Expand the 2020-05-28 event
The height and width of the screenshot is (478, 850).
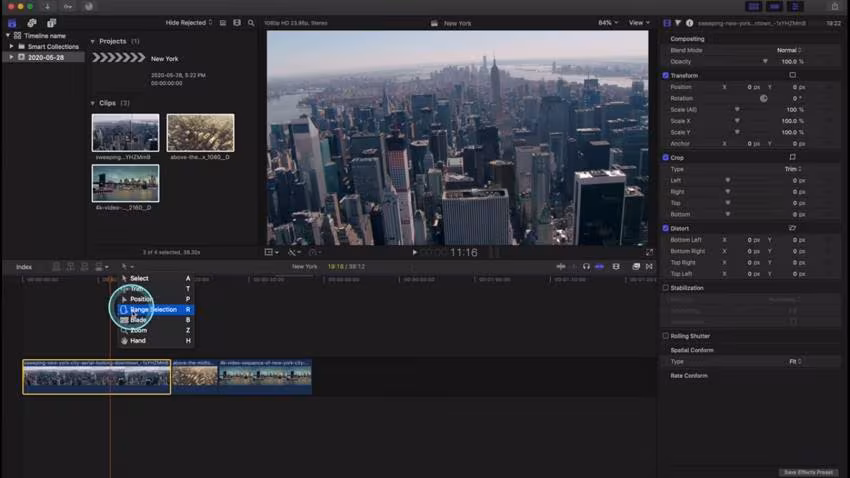coord(11,57)
